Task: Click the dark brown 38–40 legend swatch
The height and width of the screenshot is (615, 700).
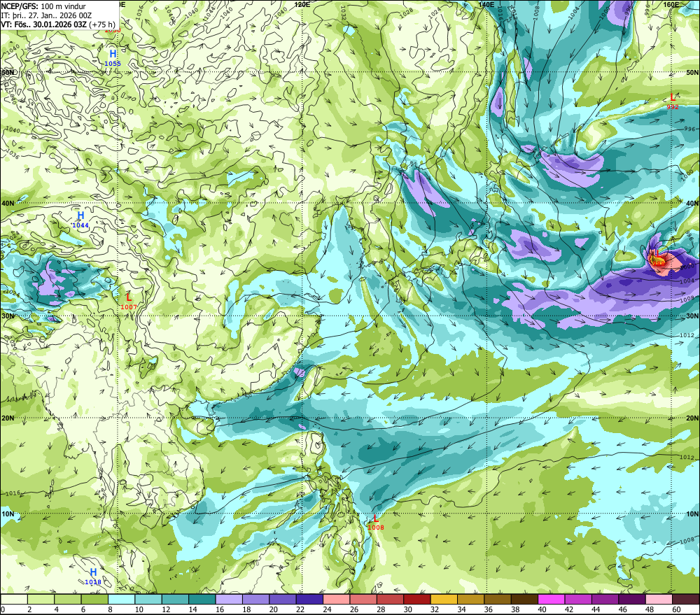Action: (x=524, y=600)
